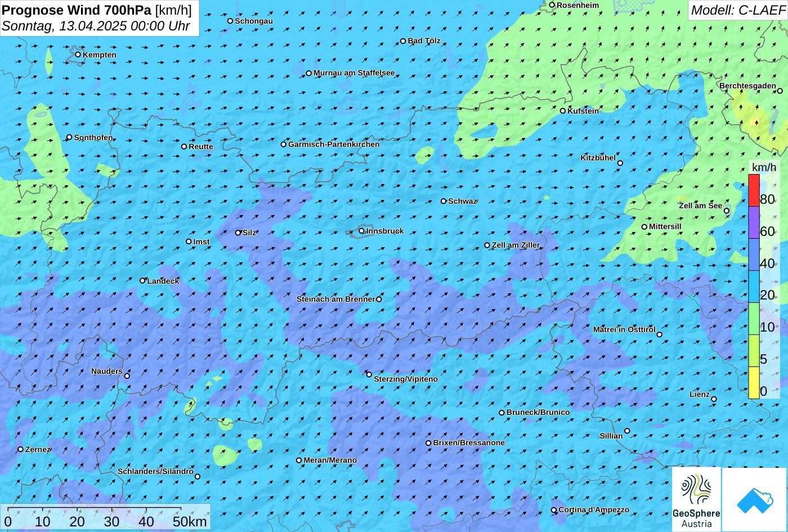The width and height of the screenshot is (788, 532).
Task: Select the Zell am See marker
Action: click(727, 211)
